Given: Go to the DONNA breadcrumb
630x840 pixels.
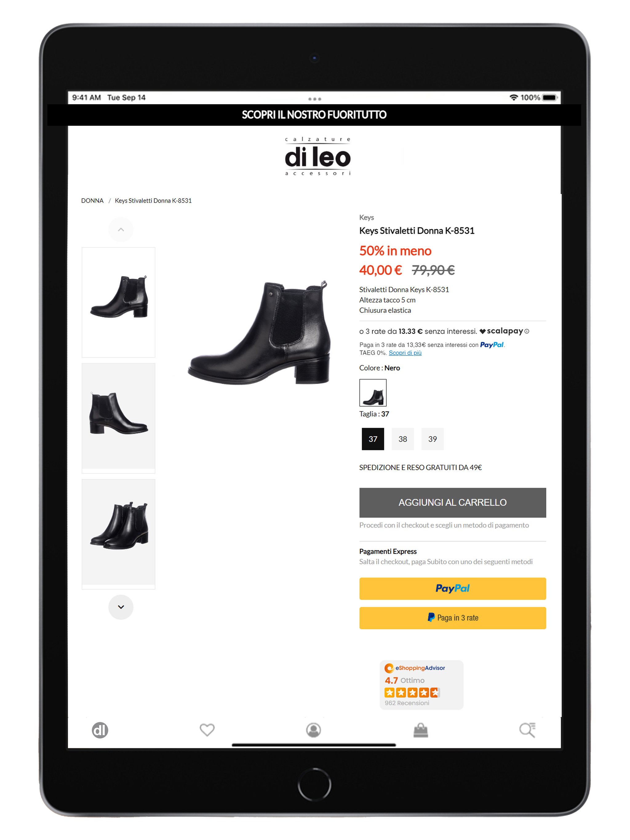Looking at the screenshot, I should [92, 200].
